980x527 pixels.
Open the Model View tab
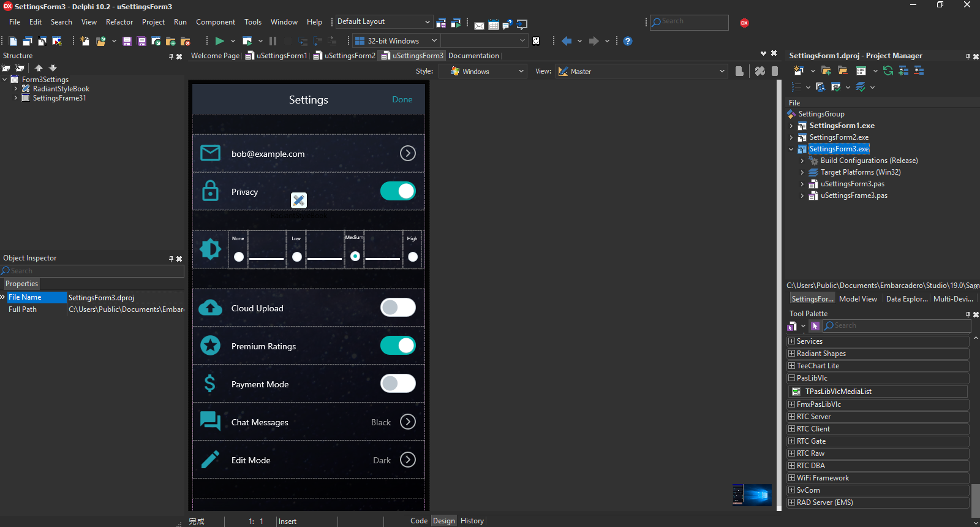[x=858, y=299]
